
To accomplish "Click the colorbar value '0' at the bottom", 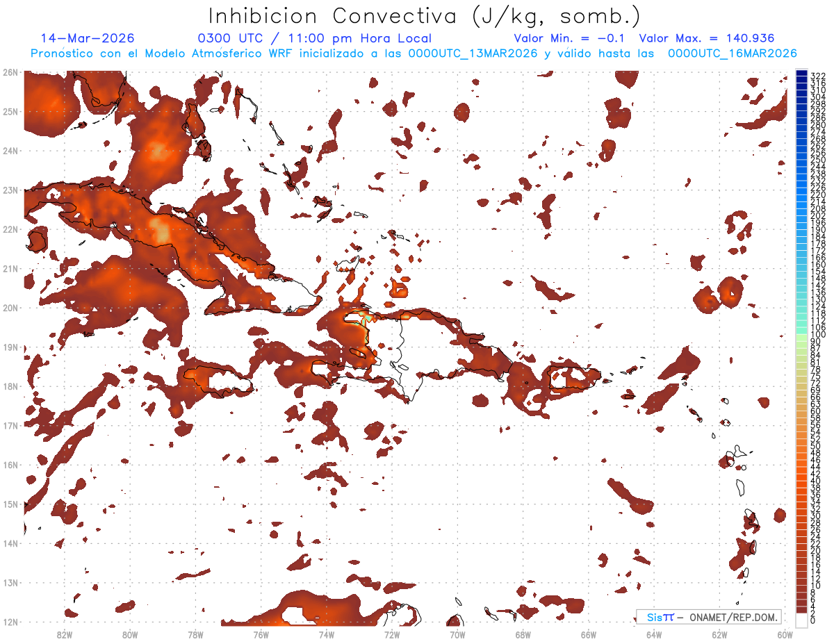I will [813, 620].
